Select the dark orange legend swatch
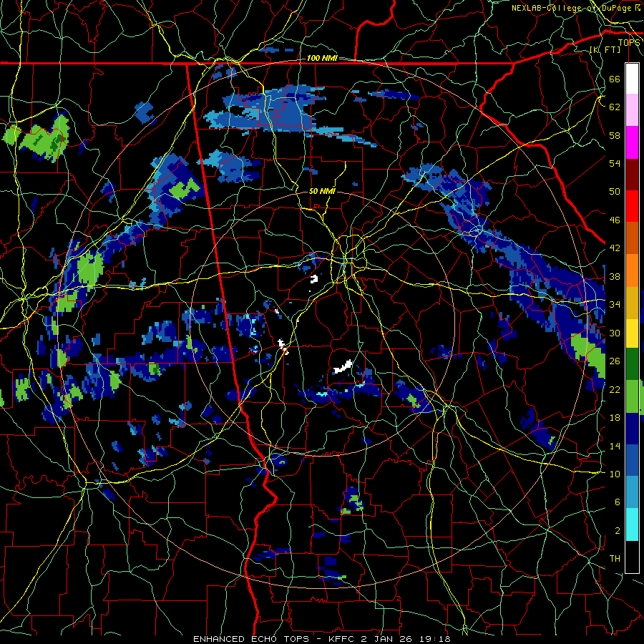This screenshot has width=644, height=644. pyautogui.click(x=632, y=238)
